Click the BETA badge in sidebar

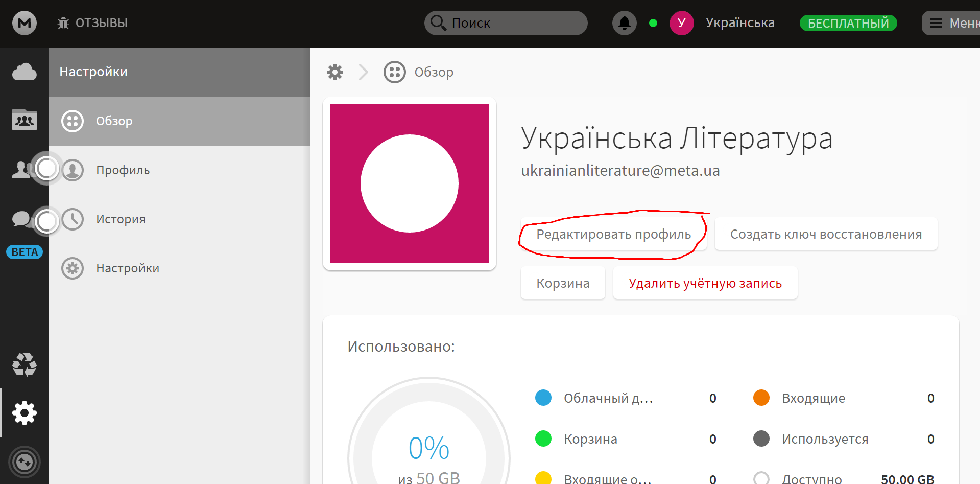pyautogui.click(x=25, y=252)
